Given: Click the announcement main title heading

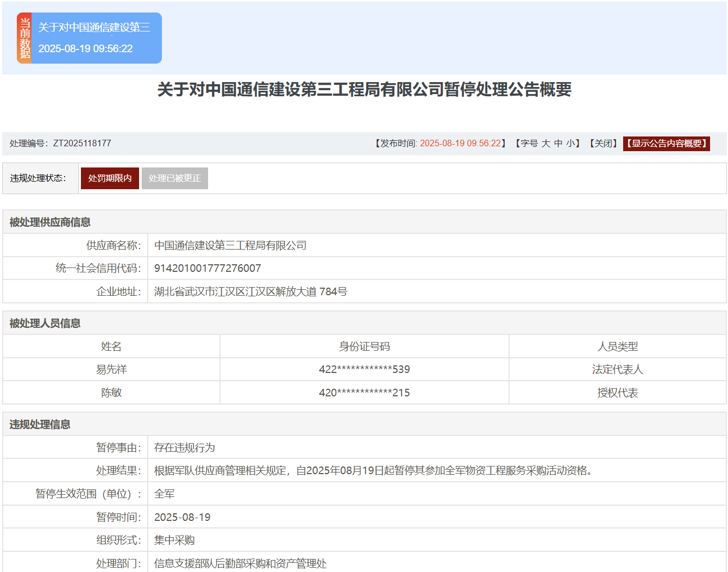Looking at the screenshot, I should tap(365, 90).
